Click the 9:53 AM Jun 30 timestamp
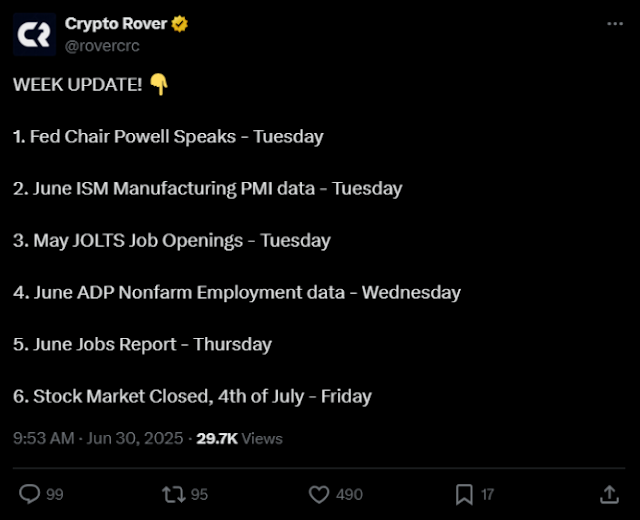This screenshot has height=520, width=640. 98,438
